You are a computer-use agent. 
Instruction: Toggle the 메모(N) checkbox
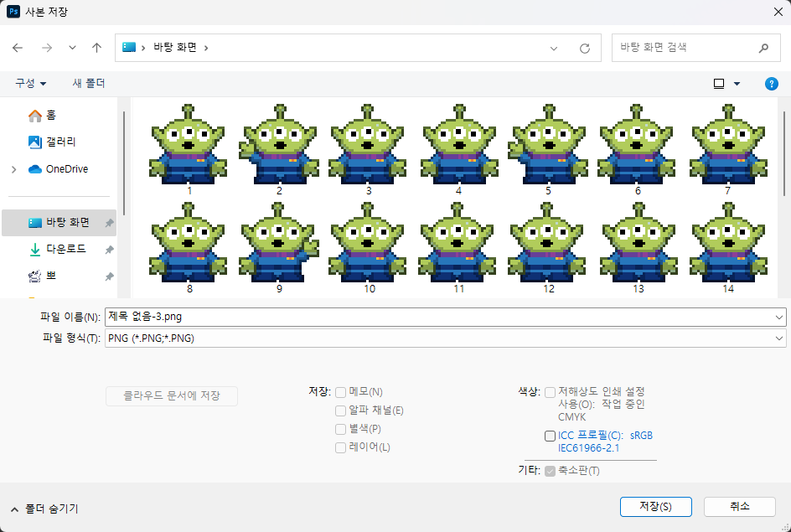tap(340, 392)
